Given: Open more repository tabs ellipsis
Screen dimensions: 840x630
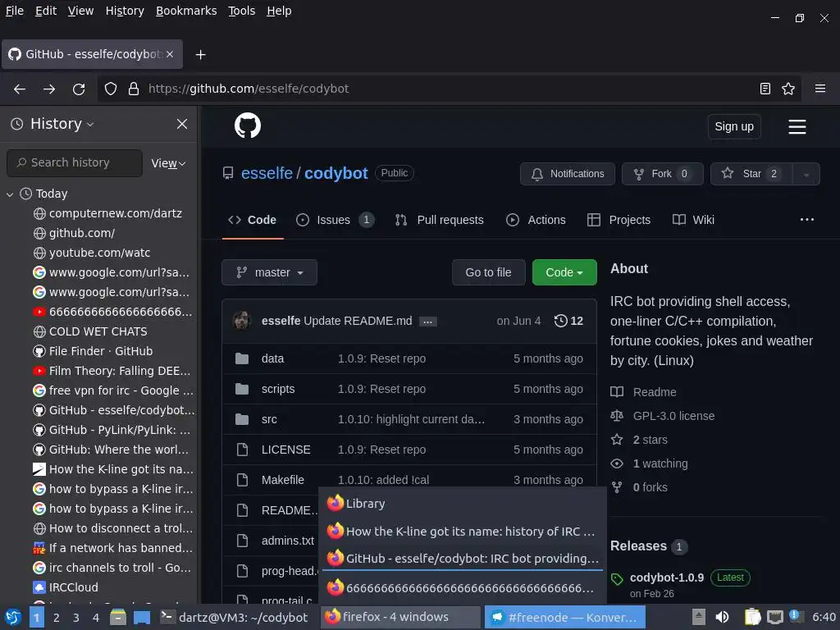Looking at the screenshot, I should pyautogui.click(x=807, y=220).
